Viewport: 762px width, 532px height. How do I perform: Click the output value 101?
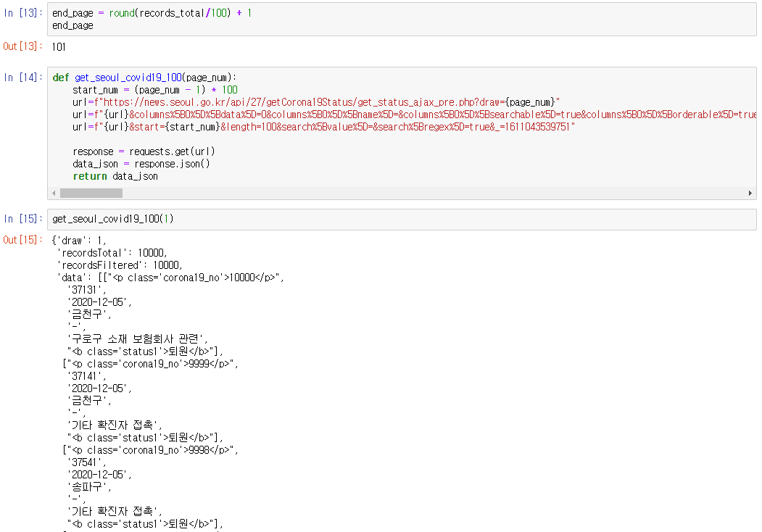point(59,47)
